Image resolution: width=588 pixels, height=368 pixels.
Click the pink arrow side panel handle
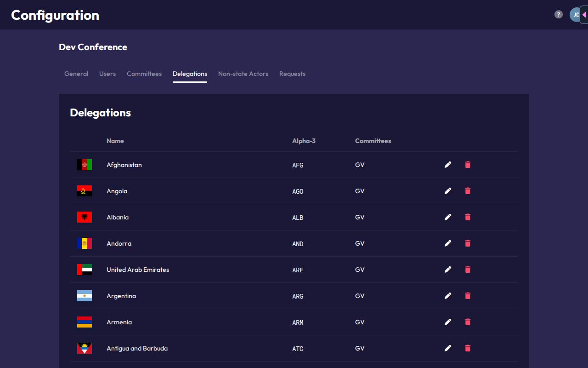[x=584, y=15]
